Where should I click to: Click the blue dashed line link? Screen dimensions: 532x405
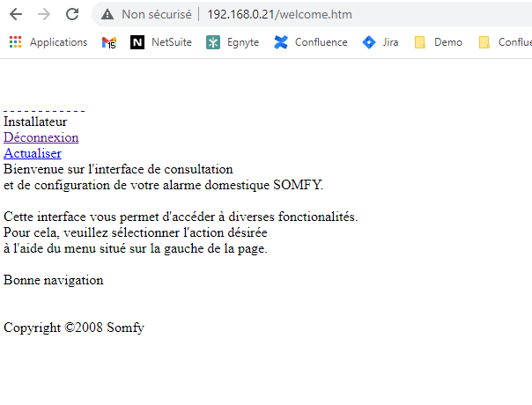point(44,111)
